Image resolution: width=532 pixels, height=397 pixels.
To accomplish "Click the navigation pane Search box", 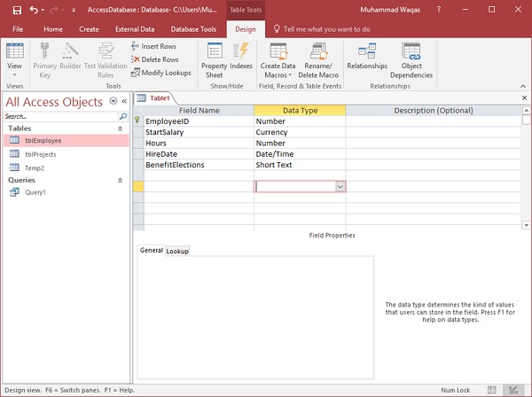I will [x=60, y=116].
